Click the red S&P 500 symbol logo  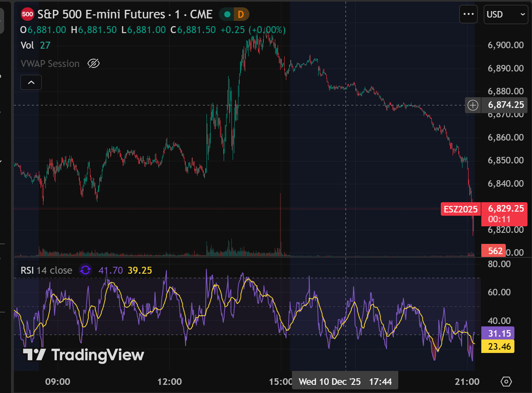click(27, 14)
